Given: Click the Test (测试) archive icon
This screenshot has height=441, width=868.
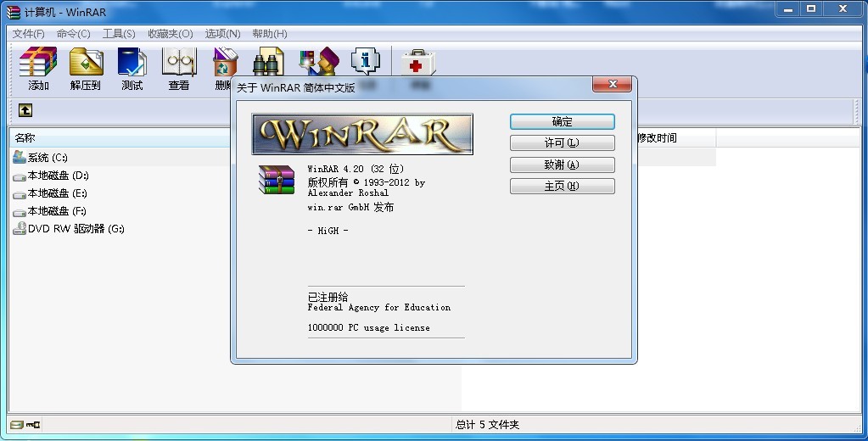Looking at the screenshot, I should [132, 63].
